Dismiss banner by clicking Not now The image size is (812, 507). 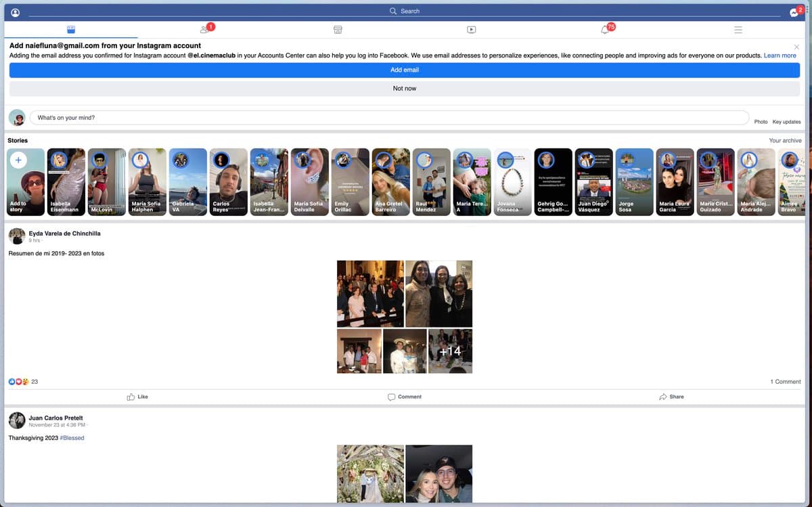(x=404, y=88)
